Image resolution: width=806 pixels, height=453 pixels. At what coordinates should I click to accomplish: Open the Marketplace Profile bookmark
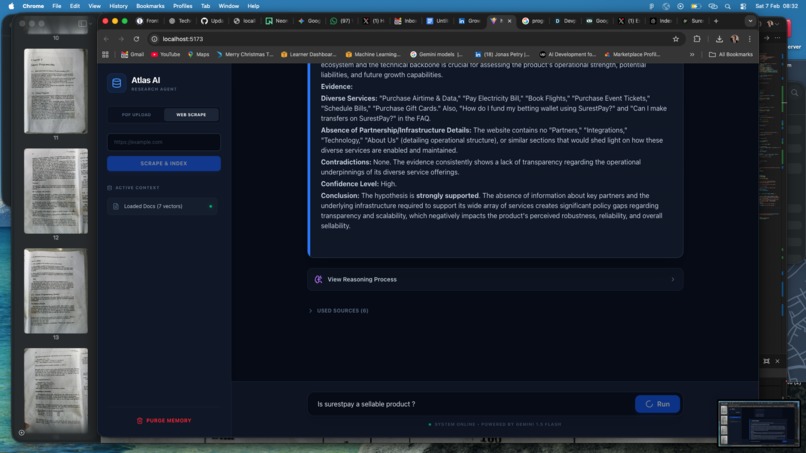point(632,55)
